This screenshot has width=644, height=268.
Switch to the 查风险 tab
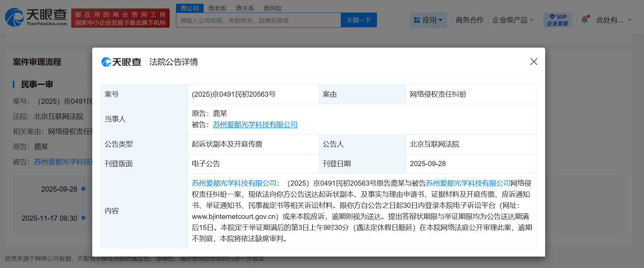click(273, 8)
